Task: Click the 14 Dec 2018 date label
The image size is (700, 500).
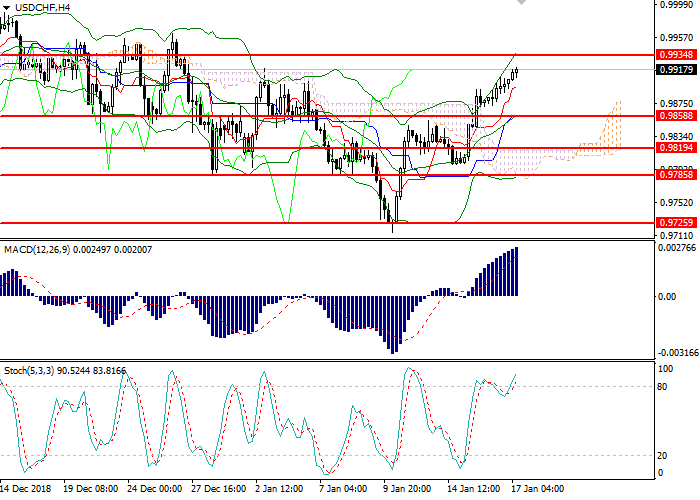Action: [27, 490]
